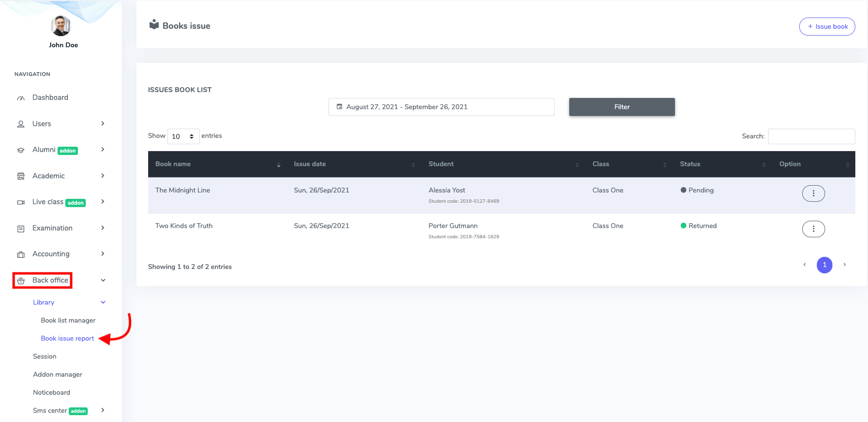Image resolution: width=868 pixels, height=422 pixels.
Task: Collapse the Back office menu chevron
Action: coord(103,280)
